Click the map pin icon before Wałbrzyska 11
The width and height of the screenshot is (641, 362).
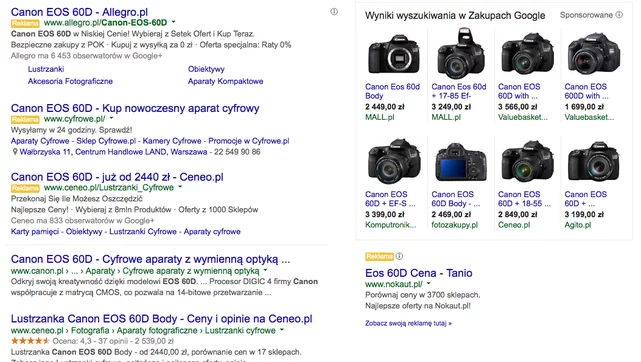tap(15, 152)
